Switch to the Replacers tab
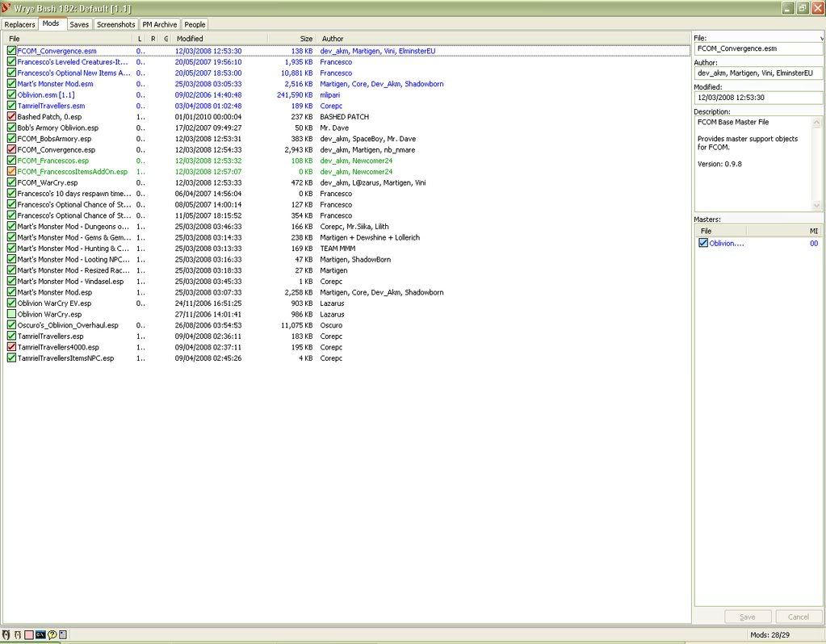The image size is (826, 644). pyautogui.click(x=19, y=24)
